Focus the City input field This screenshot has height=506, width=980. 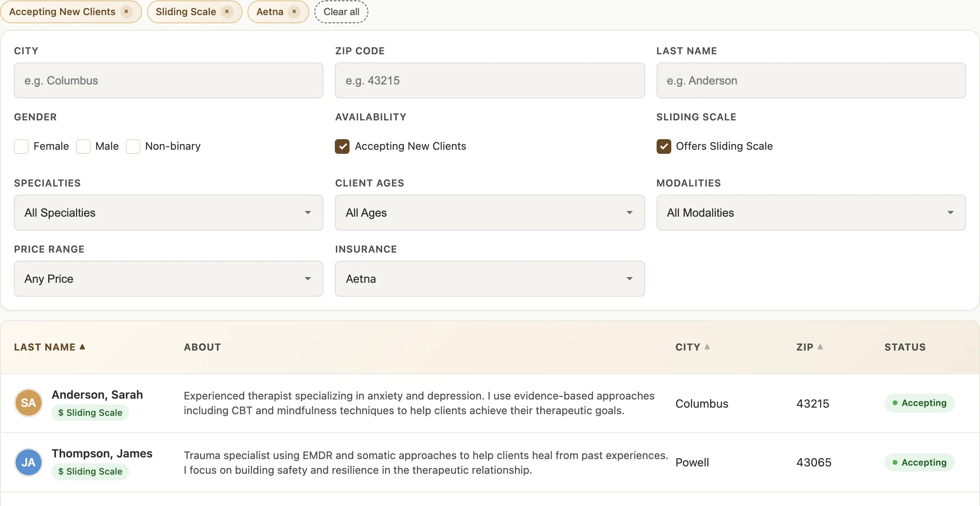tap(169, 80)
